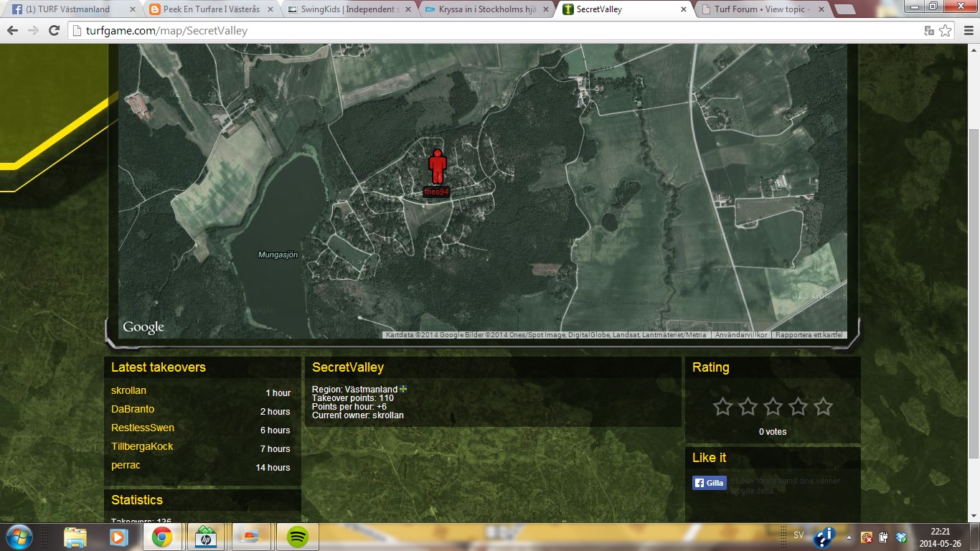Open Spotify from taskbar
Image resolution: width=980 pixels, height=551 pixels.
click(298, 537)
